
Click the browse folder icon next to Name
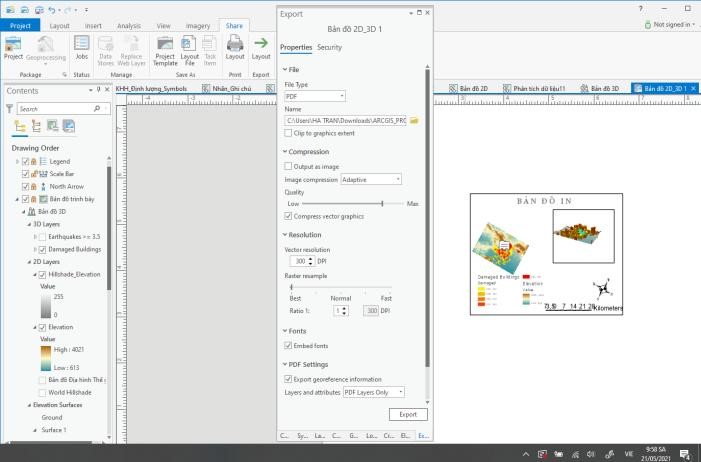414,121
